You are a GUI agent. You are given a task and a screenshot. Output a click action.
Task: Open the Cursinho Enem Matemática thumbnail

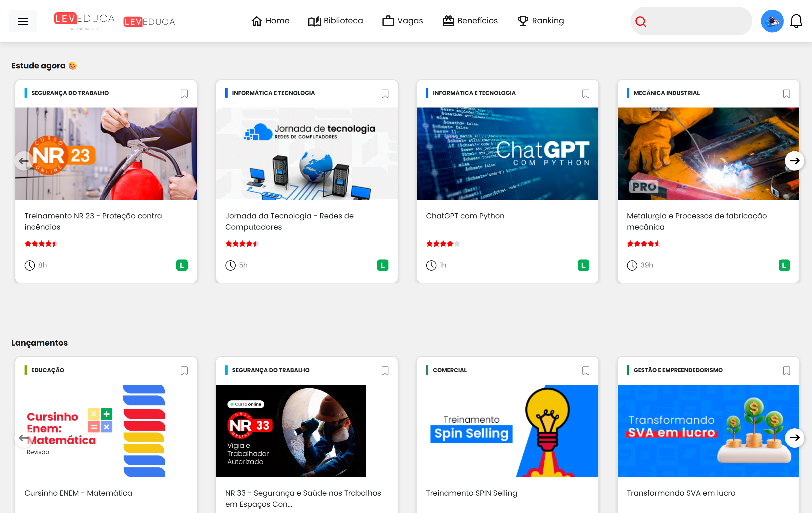pyautogui.click(x=106, y=431)
